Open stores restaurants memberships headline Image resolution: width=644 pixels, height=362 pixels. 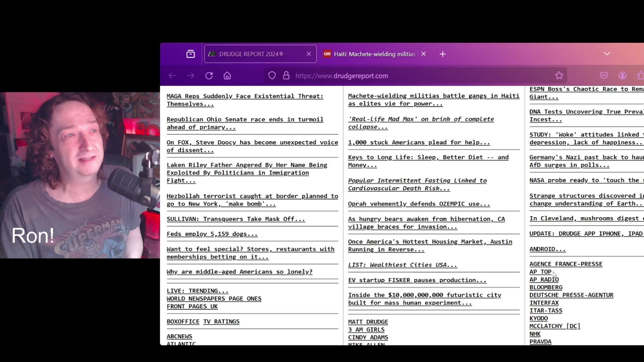[251, 253]
